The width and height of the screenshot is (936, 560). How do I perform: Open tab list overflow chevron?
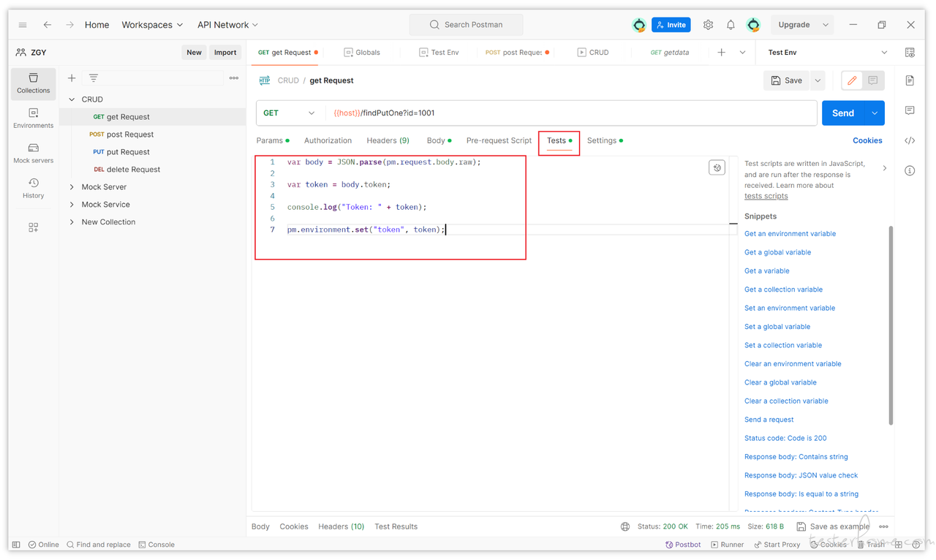pos(742,53)
